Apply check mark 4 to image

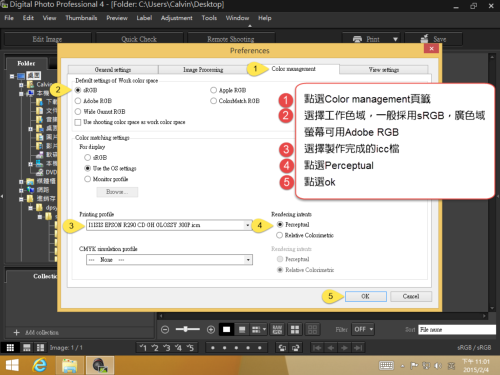[x=178, y=348]
